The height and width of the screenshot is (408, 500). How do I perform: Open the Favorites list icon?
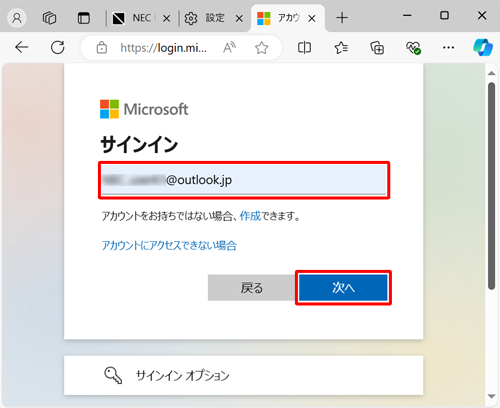click(x=341, y=48)
